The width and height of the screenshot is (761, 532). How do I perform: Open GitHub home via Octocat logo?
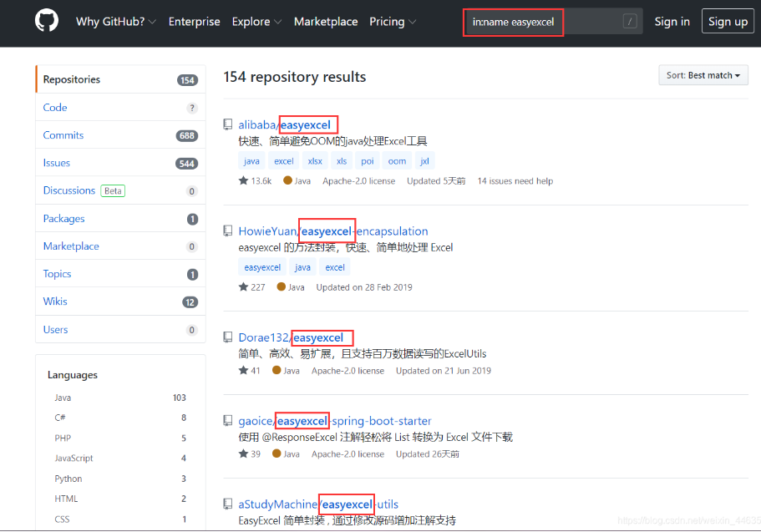click(x=47, y=21)
